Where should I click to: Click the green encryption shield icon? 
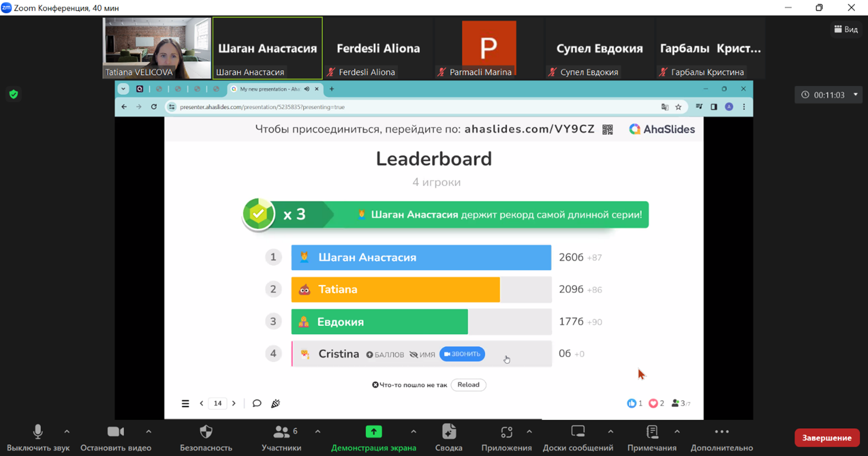[14, 94]
